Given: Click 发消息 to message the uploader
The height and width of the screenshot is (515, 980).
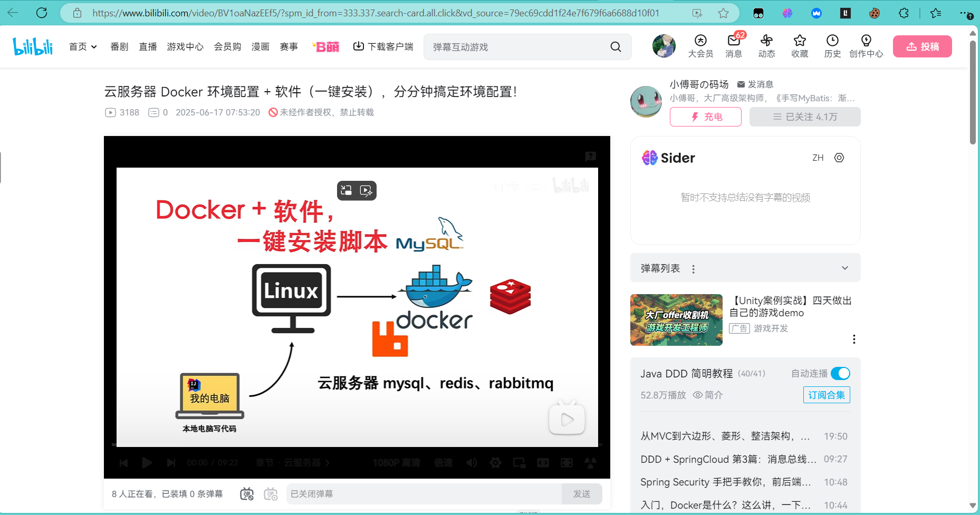Looking at the screenshot, I should (x=755, y=84).
